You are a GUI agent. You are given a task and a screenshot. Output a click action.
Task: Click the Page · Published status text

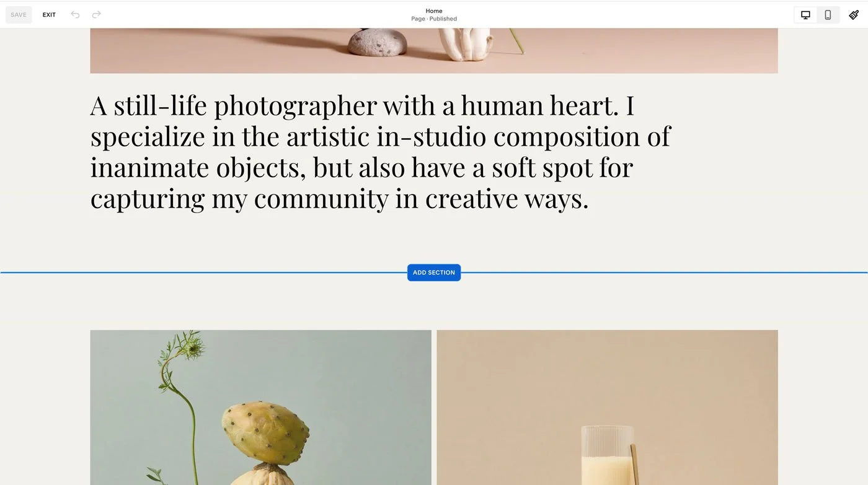click(434, 19)
